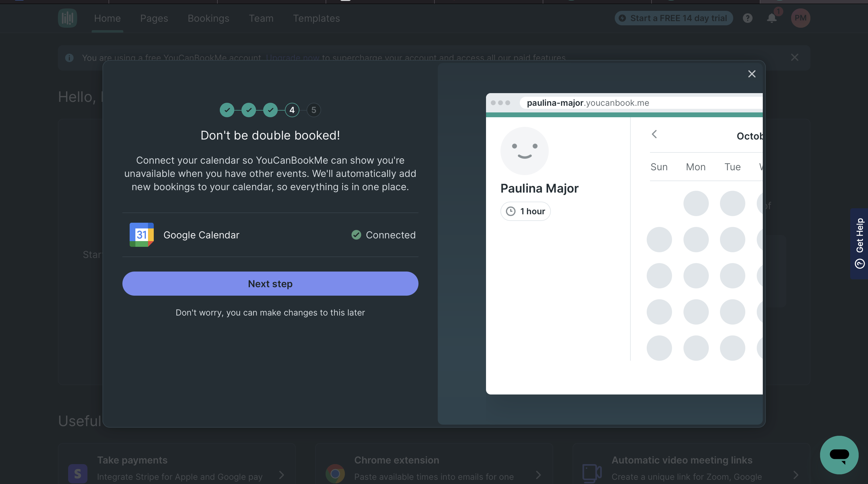
Task: Click the step 5 circle indicator icon
Action: pos(314,110)
